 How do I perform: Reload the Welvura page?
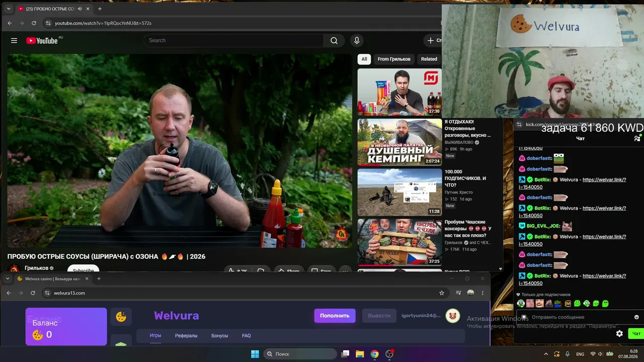(33, 293)
